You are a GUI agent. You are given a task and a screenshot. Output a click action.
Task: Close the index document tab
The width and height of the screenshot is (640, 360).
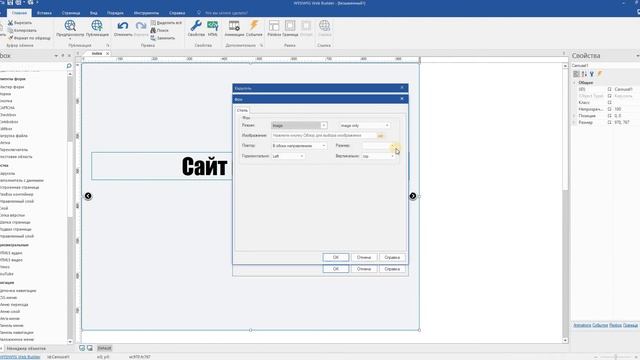pyautogui.click(x=108, y=53)
